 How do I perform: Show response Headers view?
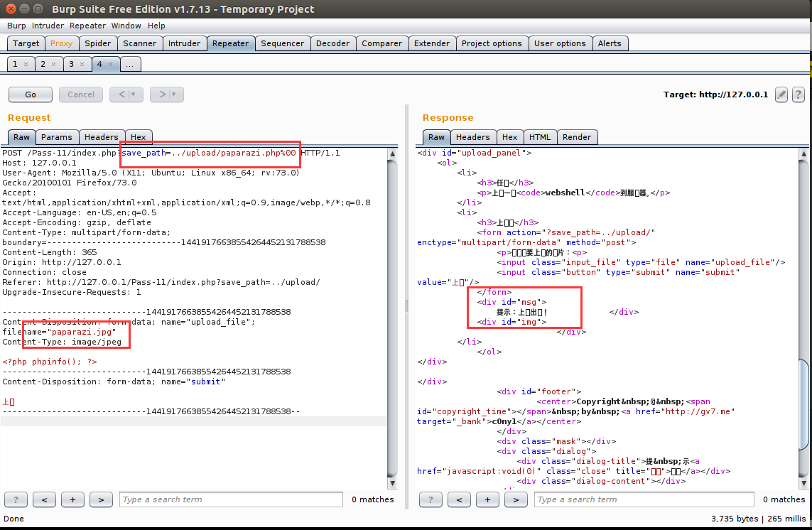click(x=473, y=137)
